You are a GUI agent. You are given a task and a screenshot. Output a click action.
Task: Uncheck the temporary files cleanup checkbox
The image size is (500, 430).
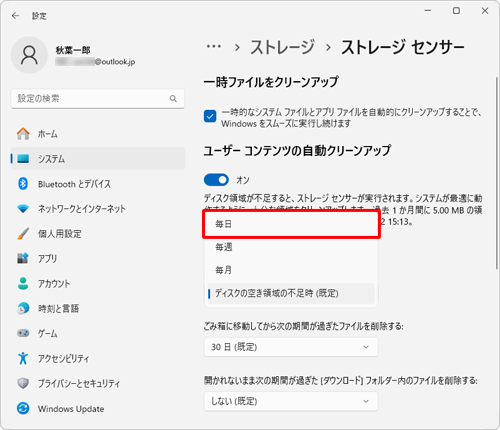[x=210, y=117]
